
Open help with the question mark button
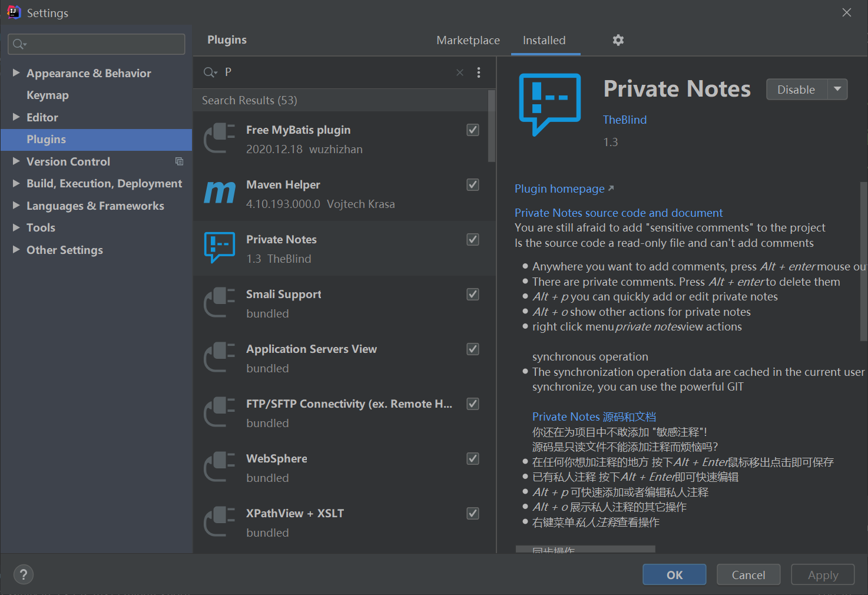coord(24,574)
